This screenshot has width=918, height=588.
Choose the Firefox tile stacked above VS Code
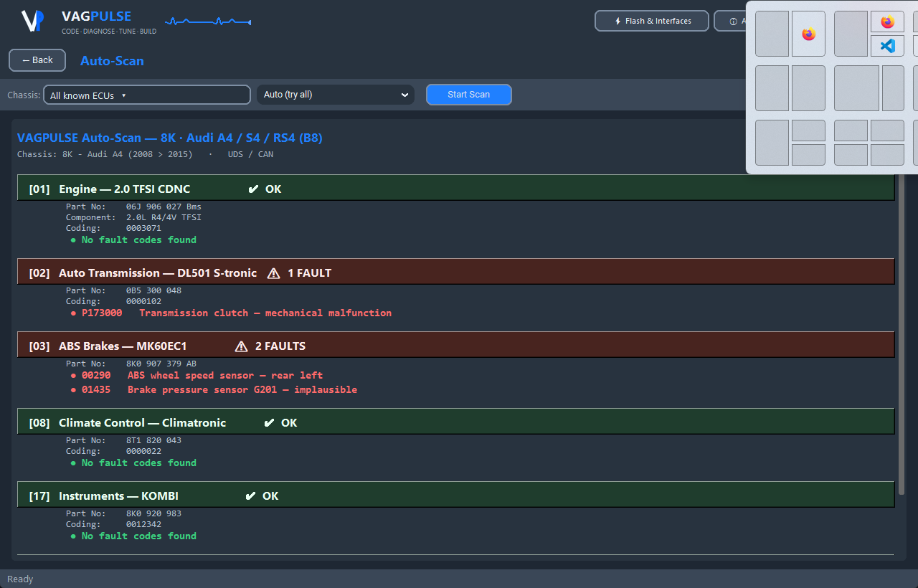[x=887, y=22]
